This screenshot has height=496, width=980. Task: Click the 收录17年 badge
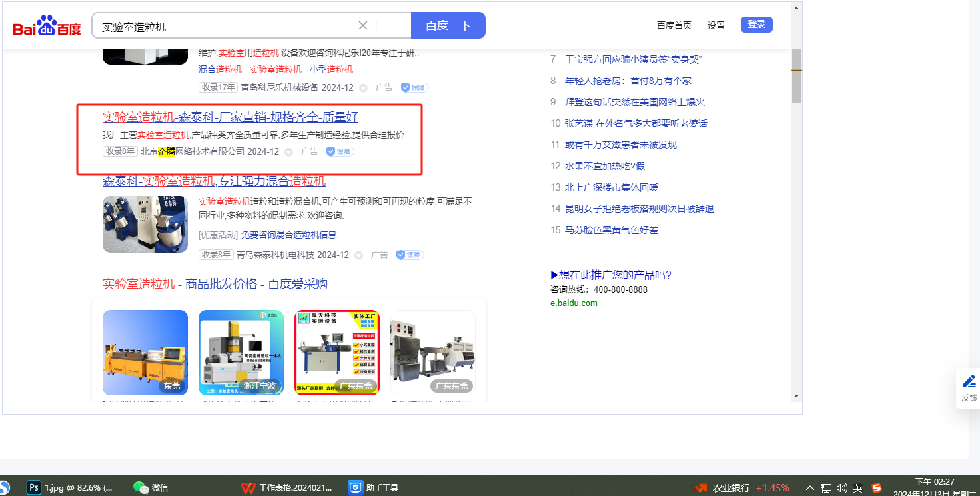[x=218, y=87]
